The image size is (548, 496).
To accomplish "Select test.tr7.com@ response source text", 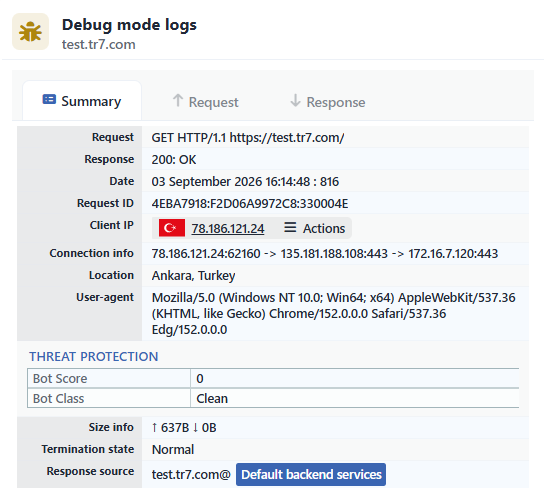I will click(191, 475).
